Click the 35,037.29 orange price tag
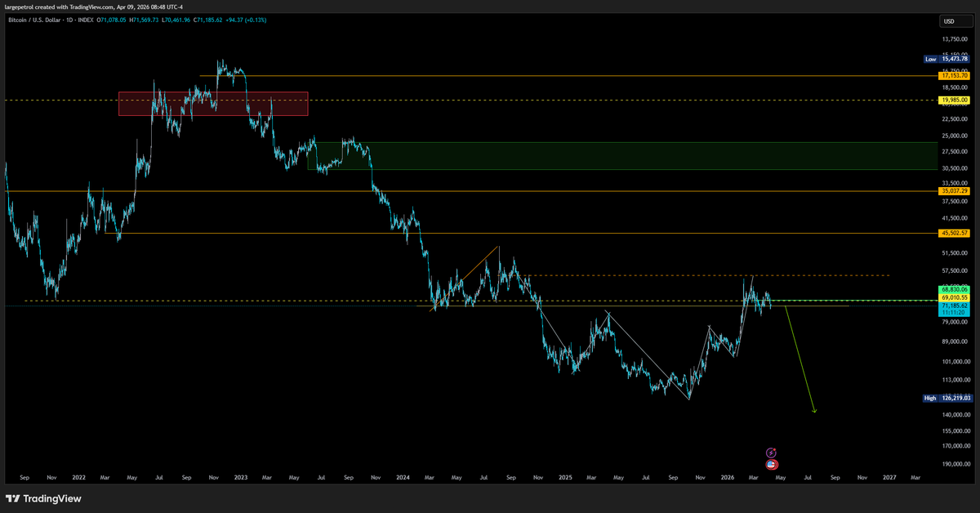 [x=955, y=190]
